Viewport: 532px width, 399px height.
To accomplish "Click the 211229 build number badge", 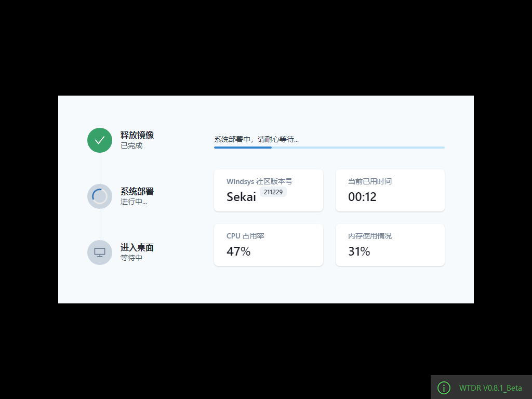I will coord(273,192).
